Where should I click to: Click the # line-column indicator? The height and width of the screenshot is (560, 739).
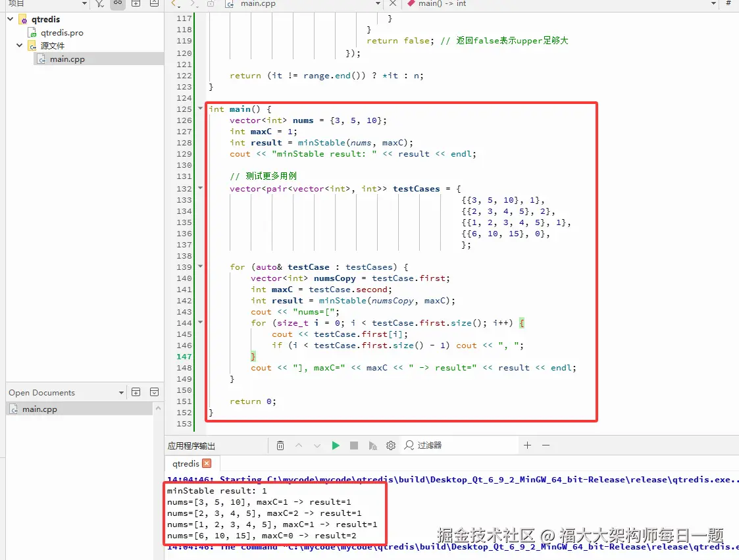(728, 3)
